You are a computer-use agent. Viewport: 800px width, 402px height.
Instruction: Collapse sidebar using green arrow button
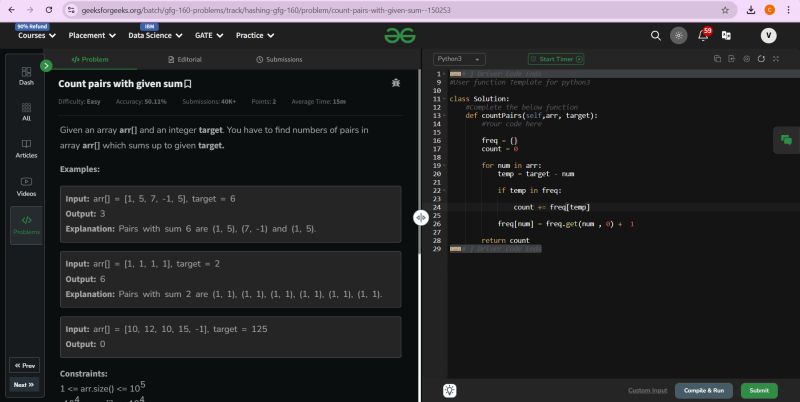pos(46,65)
